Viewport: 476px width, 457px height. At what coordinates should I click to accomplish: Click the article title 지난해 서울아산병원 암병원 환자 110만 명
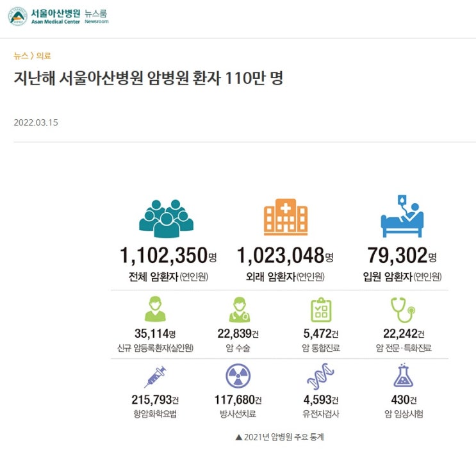pos(149,78)
